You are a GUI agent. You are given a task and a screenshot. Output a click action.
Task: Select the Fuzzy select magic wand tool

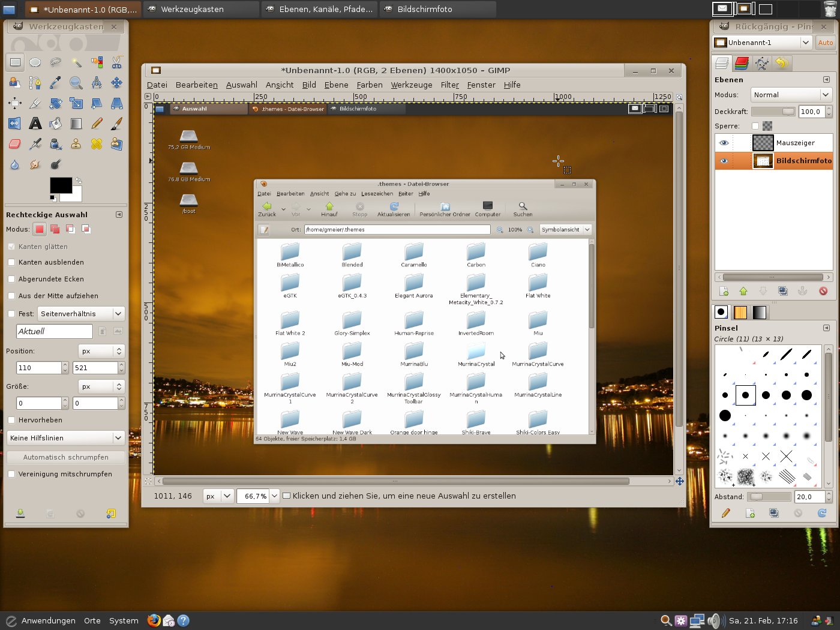pyautogui.click(x=76, y=62)
